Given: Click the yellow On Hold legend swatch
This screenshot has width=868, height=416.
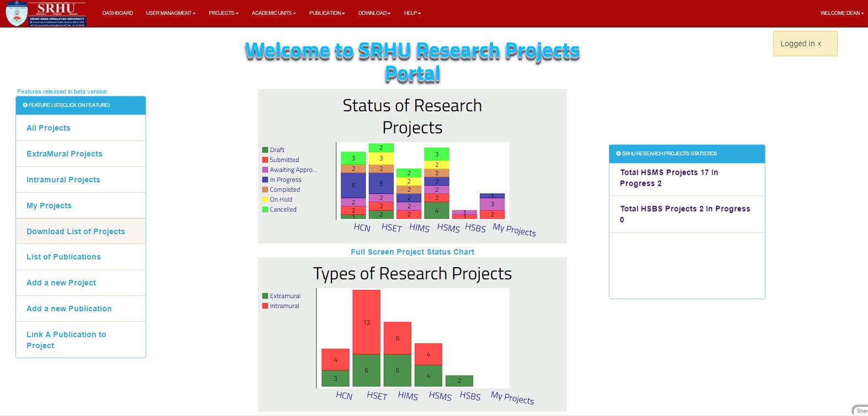Looking at the screenshot, I should [x=265, y=199].
